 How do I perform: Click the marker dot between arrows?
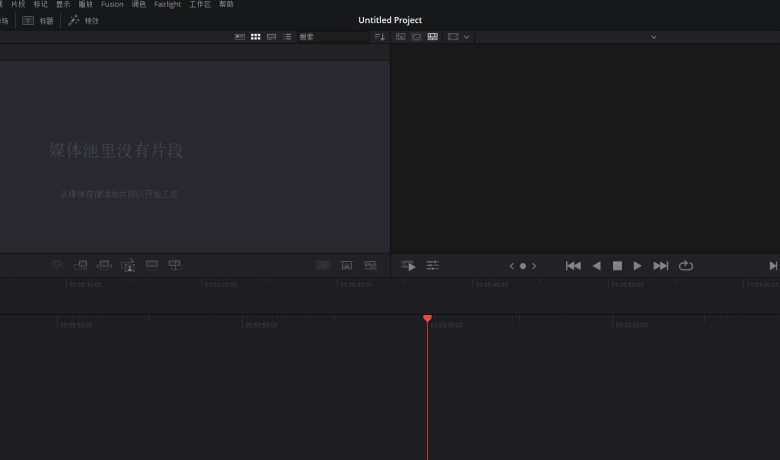pyautogui.click(x=523, y=266)
